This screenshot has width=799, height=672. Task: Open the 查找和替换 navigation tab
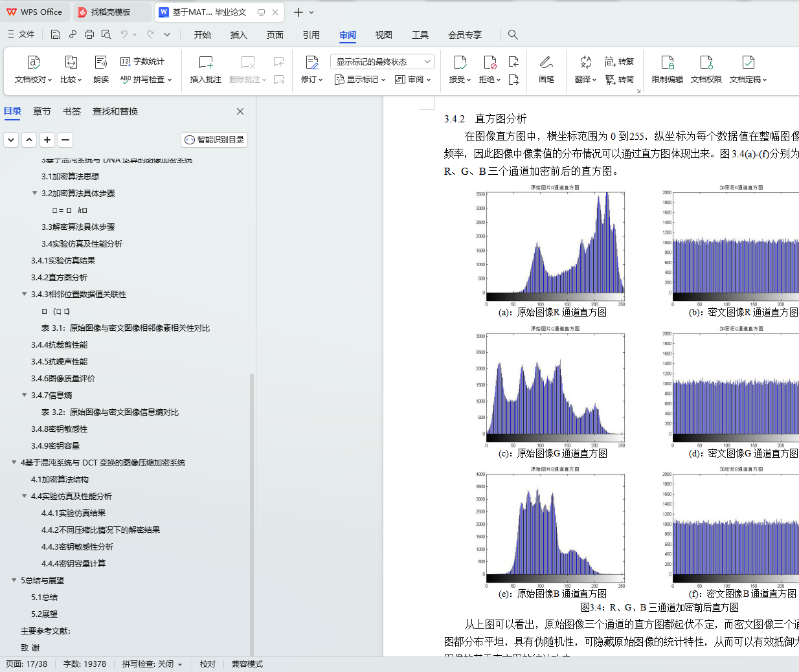115,111
